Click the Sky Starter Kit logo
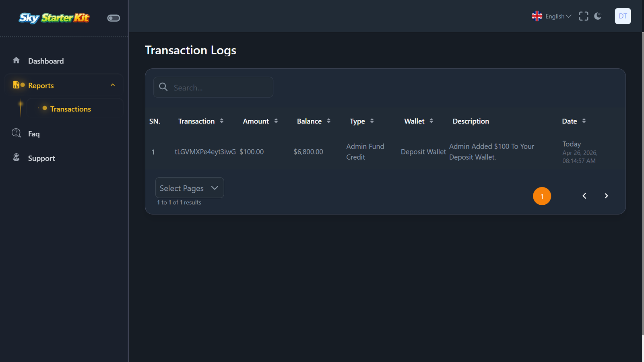The image size is (644, 362). (54, 18)
